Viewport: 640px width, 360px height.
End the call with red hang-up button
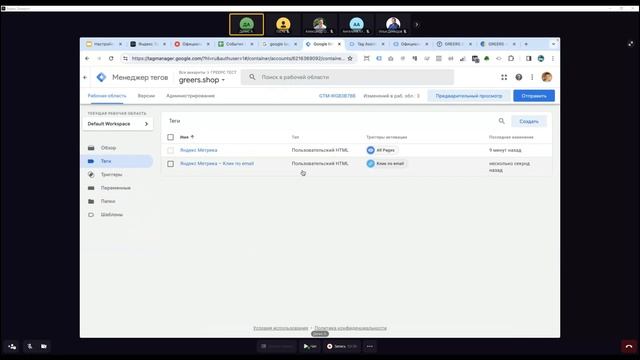coord(629,347)
